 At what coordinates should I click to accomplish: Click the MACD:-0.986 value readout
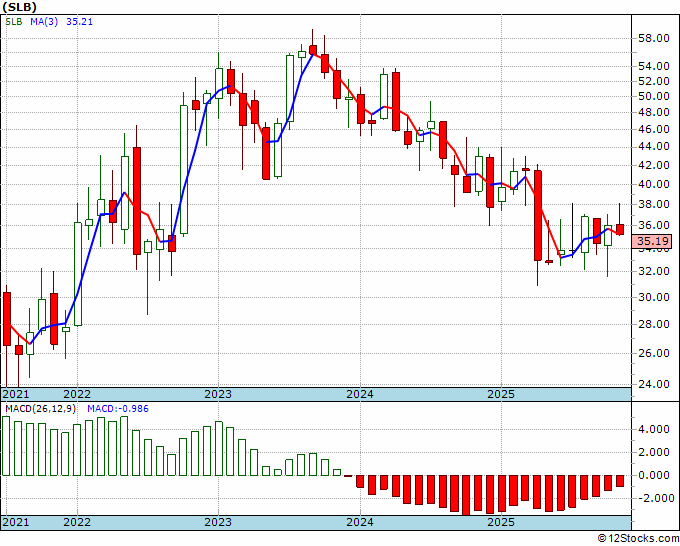coord(118,409)
